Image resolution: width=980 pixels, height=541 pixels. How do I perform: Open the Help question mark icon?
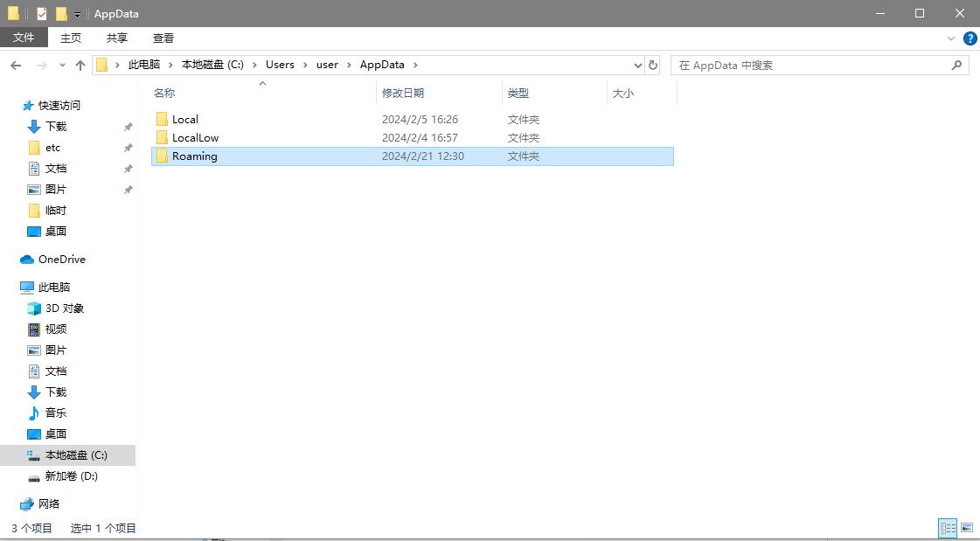click(970, 38)
